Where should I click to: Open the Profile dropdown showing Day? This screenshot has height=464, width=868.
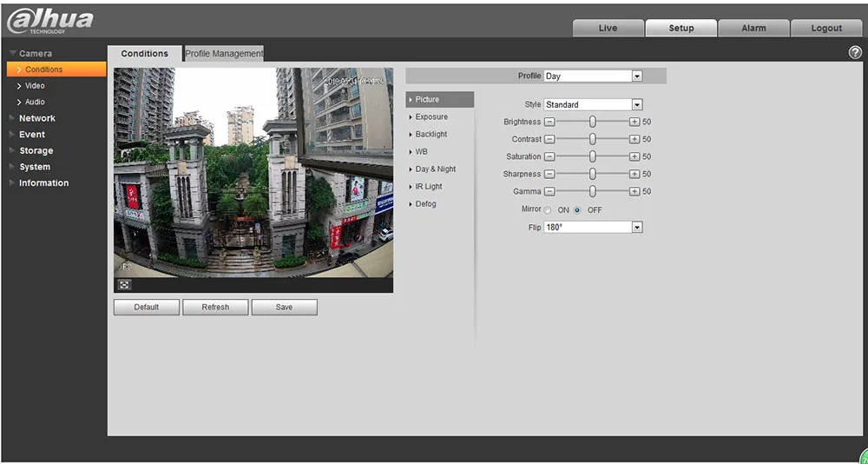click(x=593, y=76)
